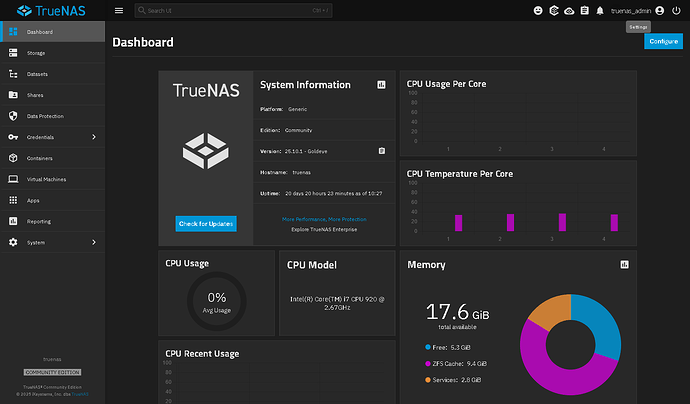Screen dimensions: 690x404
Task: Click Intel Core i7 CPU model text
Action: tap(337, 303)
